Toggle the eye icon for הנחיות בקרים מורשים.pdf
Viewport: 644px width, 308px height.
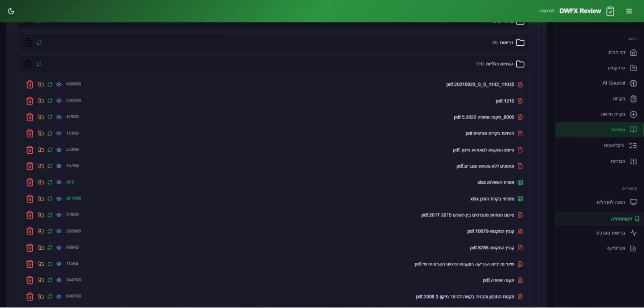pyautogui.click(x=59, y=133)
